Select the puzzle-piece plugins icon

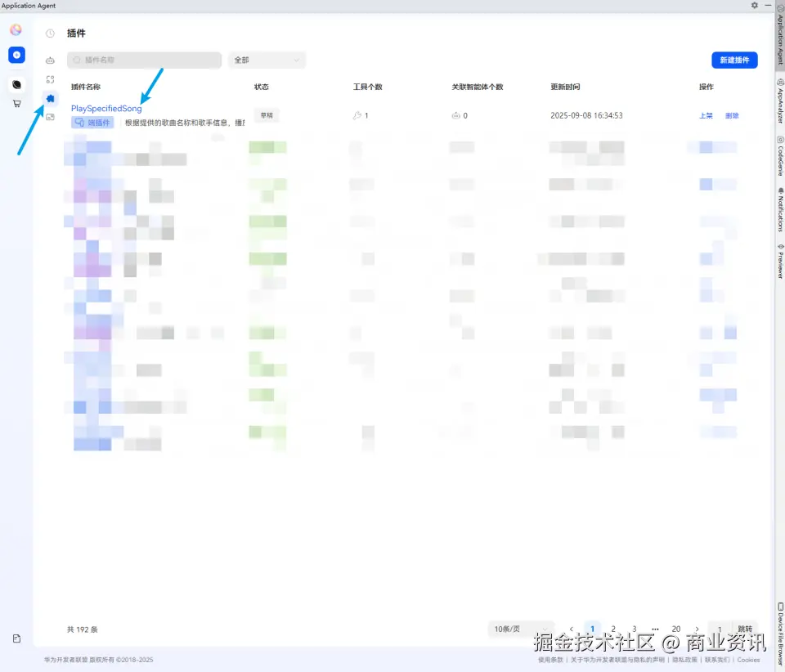[50, 99]
